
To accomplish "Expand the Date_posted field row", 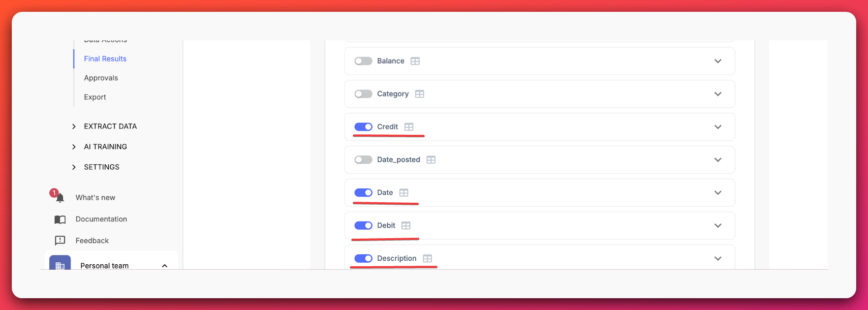I will tap(718, 159).
